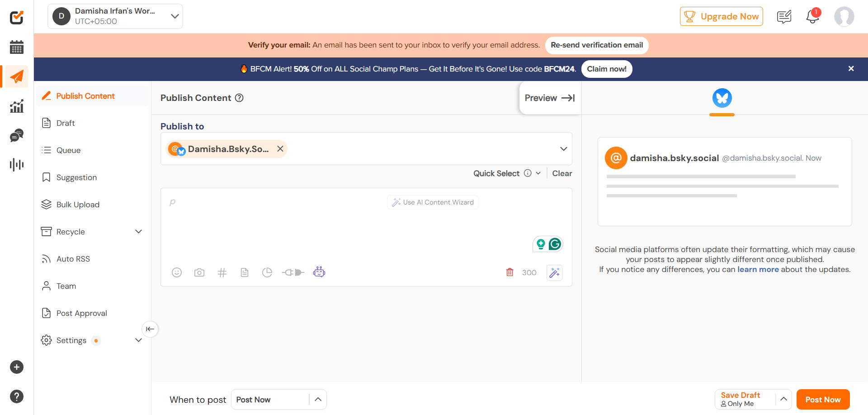
Task: Click the plus add button in rail
Action: coord(17,367)
